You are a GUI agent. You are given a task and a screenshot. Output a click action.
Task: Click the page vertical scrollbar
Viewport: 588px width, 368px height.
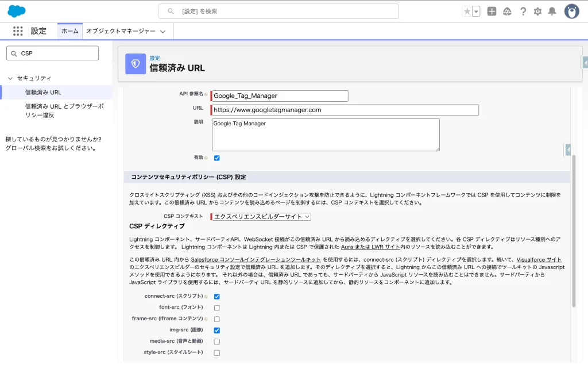pyautogui.click(x=573, y=230)
